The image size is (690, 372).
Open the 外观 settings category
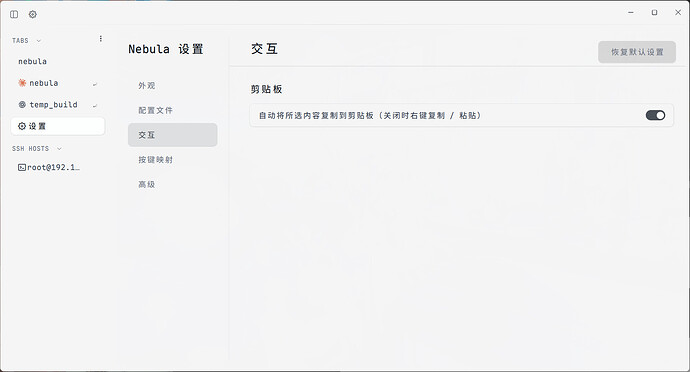point(172,85)
